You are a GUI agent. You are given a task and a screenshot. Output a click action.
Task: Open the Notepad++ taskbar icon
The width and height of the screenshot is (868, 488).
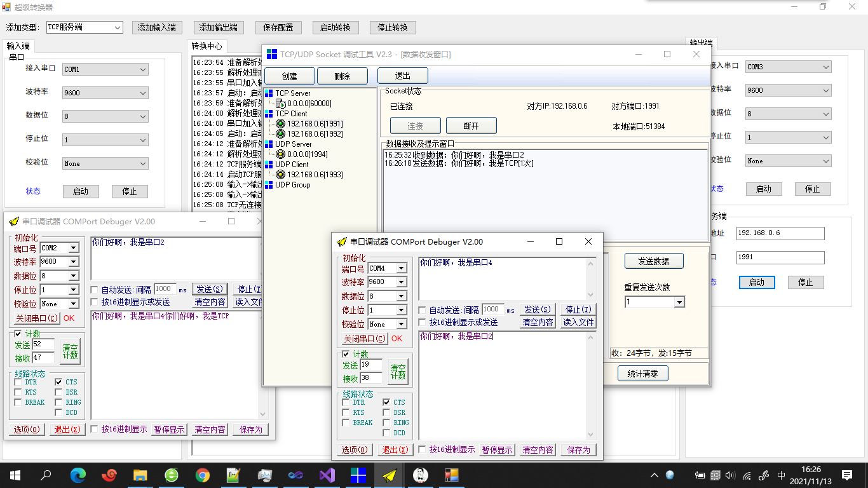coord(234,475)
